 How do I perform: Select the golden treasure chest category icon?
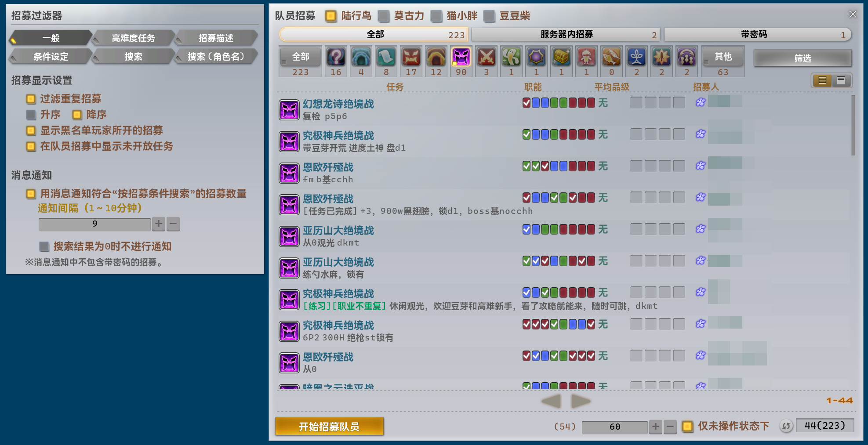coord(561,57)
